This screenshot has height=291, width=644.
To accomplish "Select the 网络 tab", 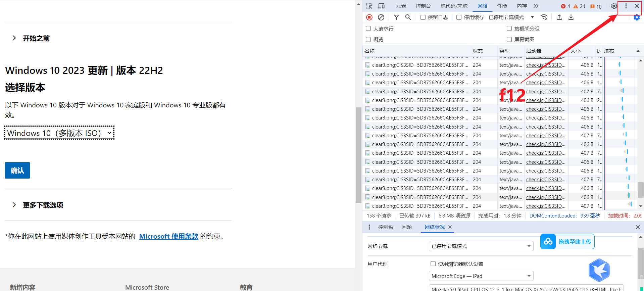I will [x=483, y=6].
